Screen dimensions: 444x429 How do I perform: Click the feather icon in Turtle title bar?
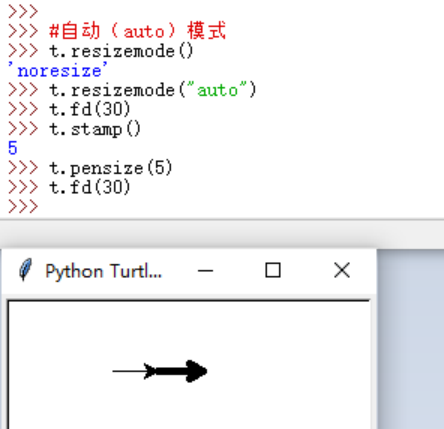pyautogui.click(x=25, y=270)
